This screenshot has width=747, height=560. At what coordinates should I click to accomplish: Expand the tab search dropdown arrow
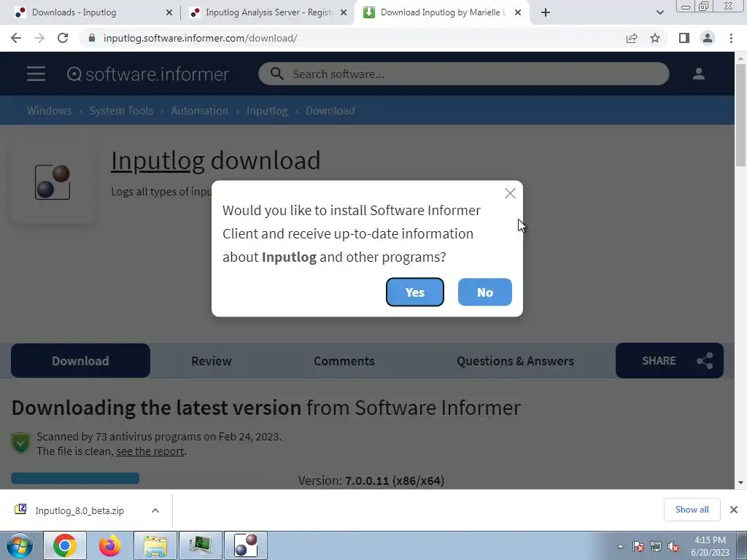coord(659,12)
